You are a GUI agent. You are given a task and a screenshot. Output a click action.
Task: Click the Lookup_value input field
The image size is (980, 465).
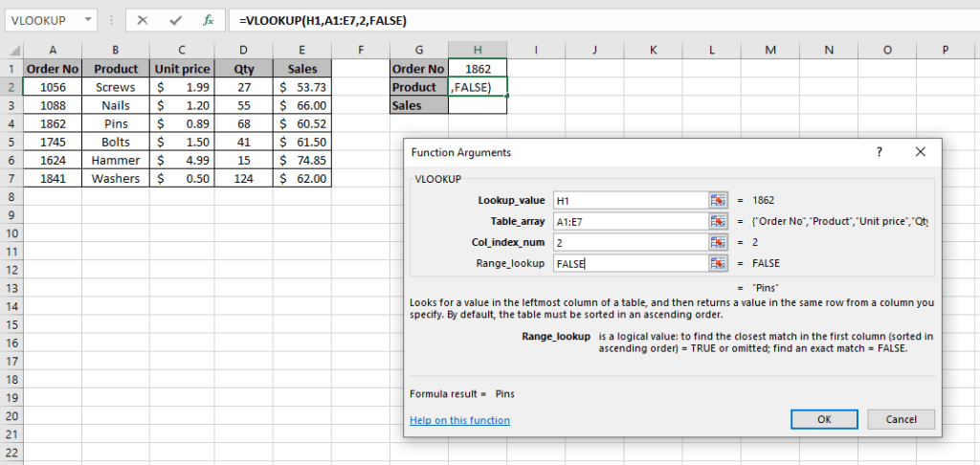point(632,200)
